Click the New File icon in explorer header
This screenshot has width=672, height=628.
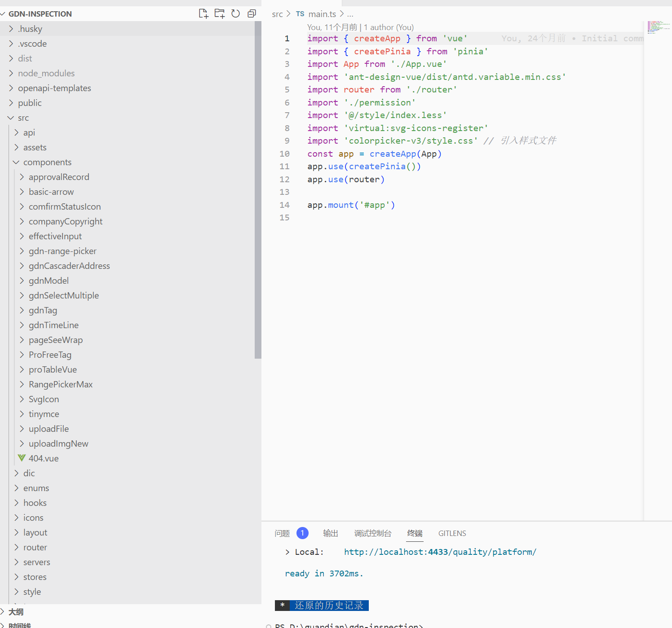tap(203, 13)
